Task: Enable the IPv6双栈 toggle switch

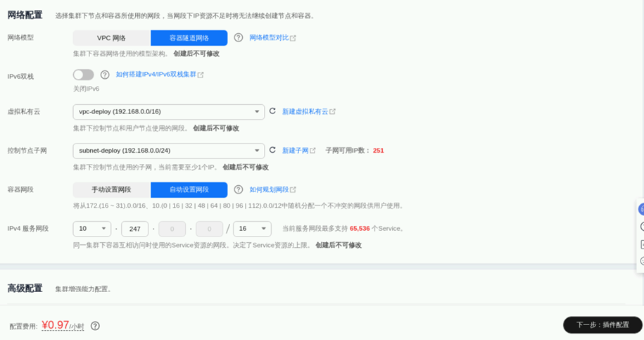Action: point(83,75)
